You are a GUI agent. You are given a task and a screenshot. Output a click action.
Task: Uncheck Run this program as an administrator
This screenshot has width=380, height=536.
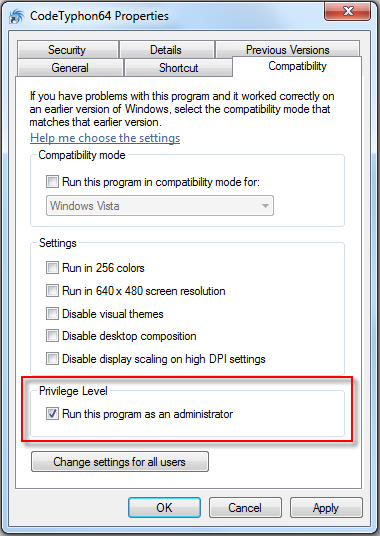(x=52, y=414)
